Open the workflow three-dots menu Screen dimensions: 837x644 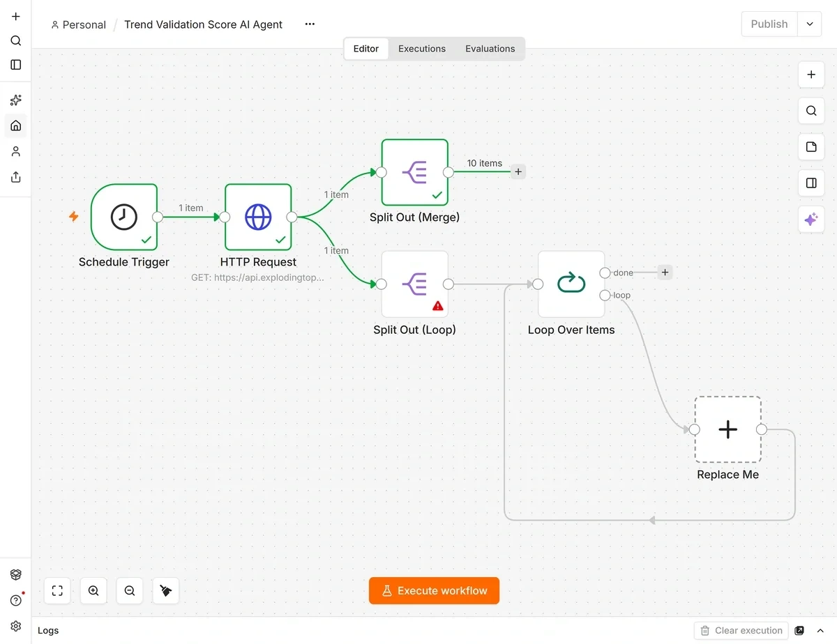310,24
